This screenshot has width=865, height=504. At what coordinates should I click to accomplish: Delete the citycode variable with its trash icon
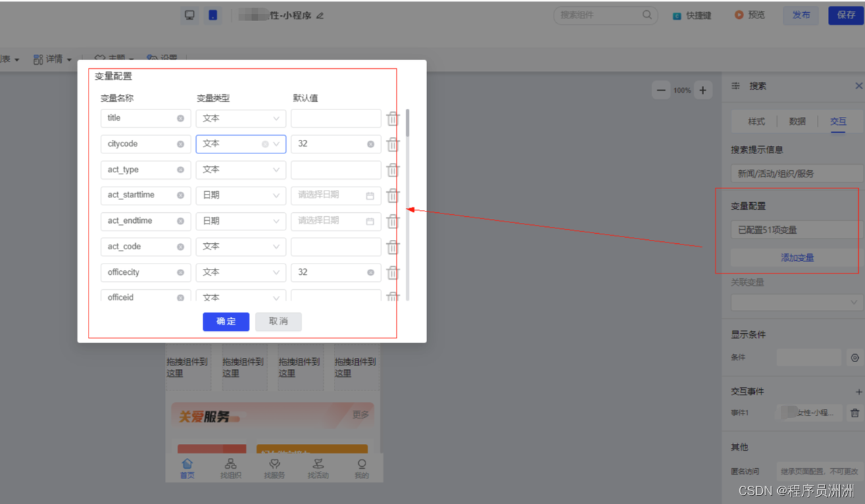pos(393,144)
